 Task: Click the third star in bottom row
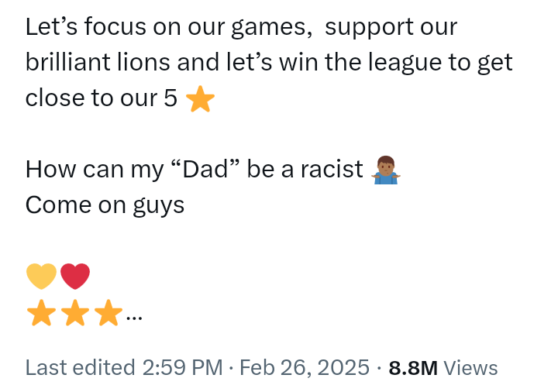(108, 313)
